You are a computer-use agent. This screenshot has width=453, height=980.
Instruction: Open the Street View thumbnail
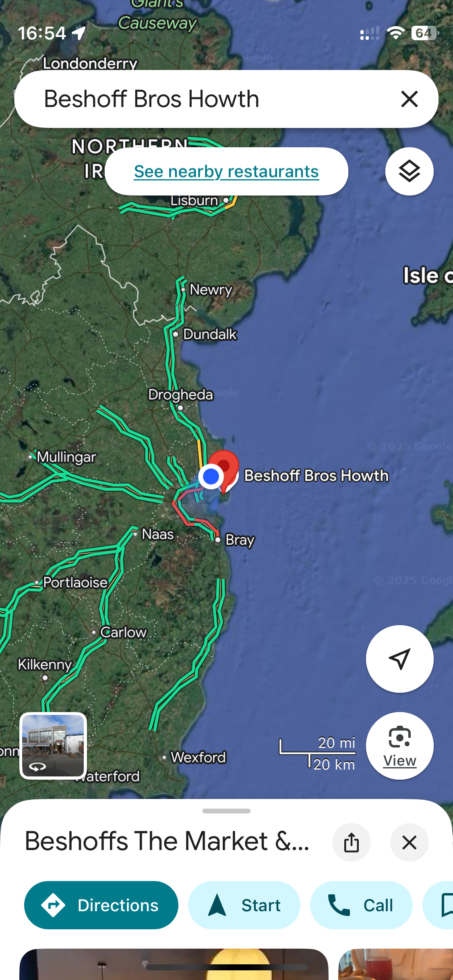point(53,746)
